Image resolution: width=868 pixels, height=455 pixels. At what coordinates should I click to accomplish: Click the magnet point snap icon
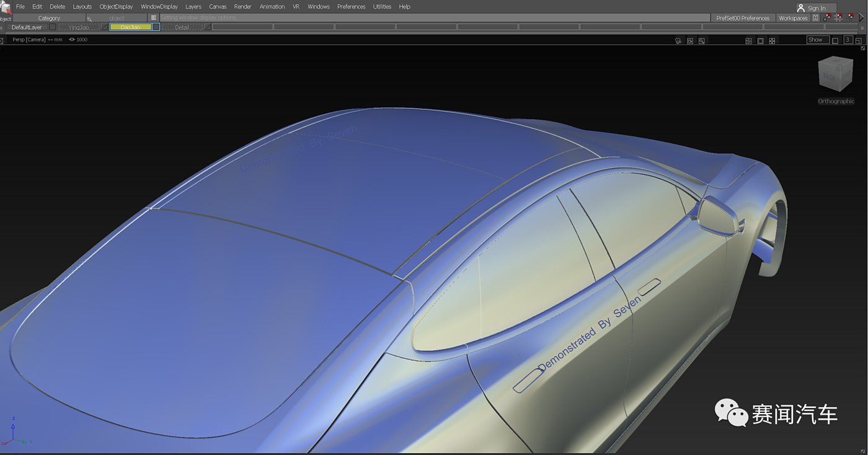(826, 18)
